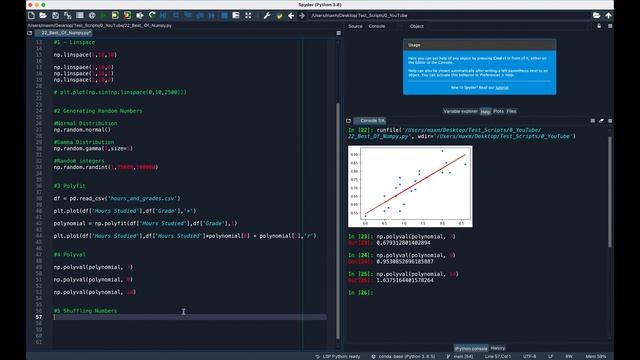Image resolution: width=640 pixels, height=360 pixels.
Task: Click the scatter plot image in console
Action: [x=410, y=187]
